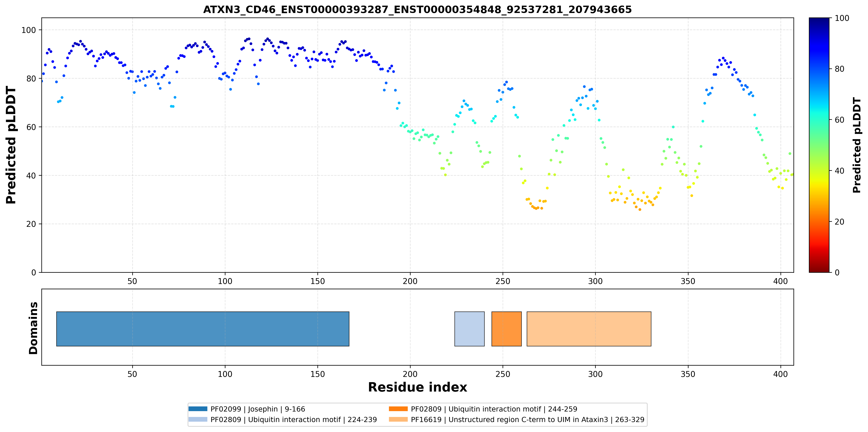
Task: Click the Domains axis label
Action: (33, 328)
